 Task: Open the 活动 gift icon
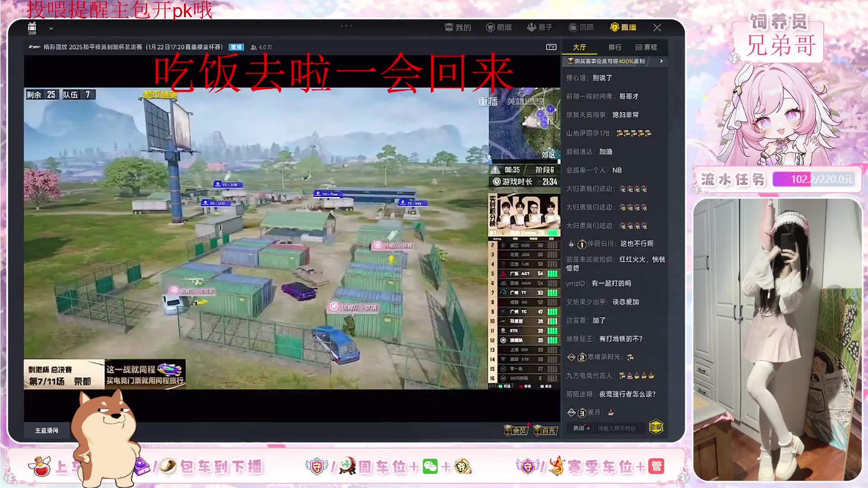(x=32, y=28)
